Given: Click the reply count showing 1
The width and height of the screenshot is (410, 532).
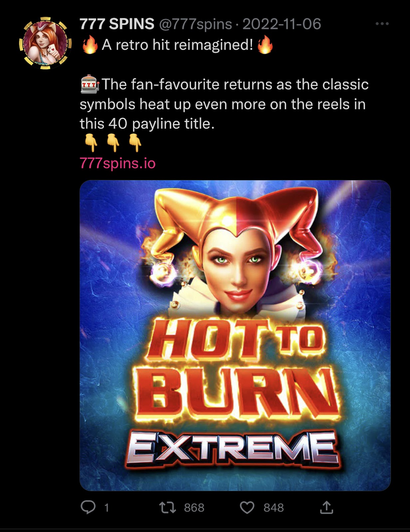Looking at the screenshot, I should [x=106, y=508].
